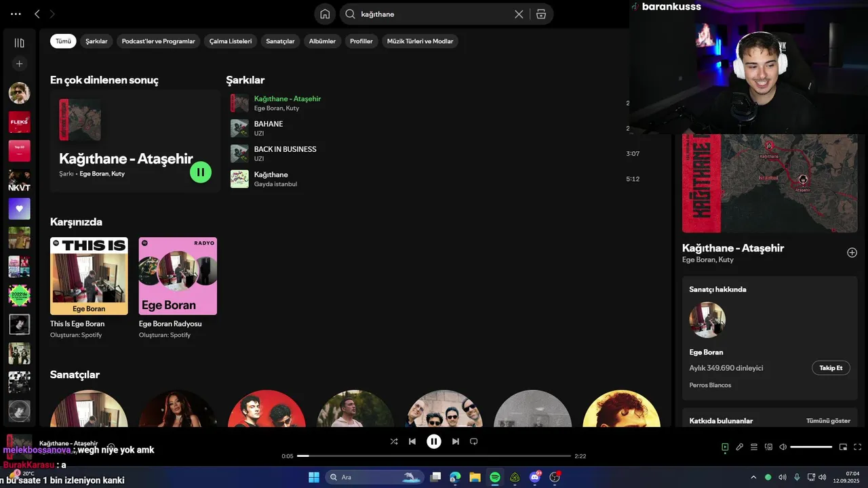Open Spotify from the taskbar
This screenshot has width=868, height=488.
495,477
